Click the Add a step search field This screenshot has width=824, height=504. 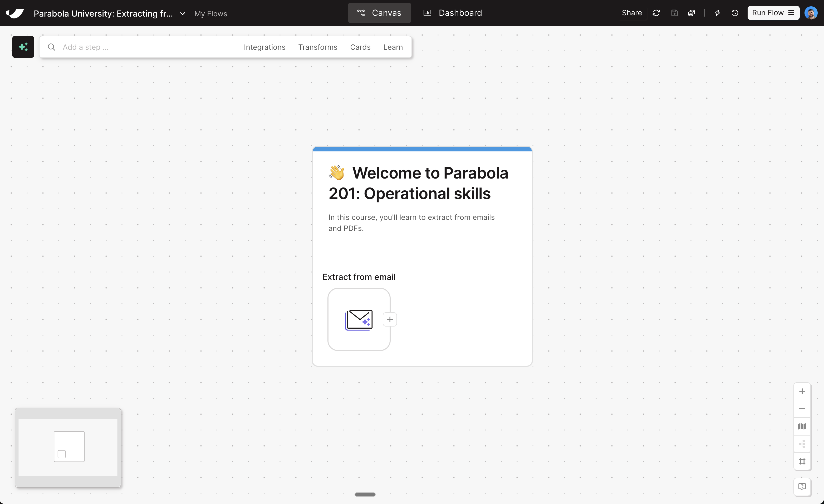[144, 47]
